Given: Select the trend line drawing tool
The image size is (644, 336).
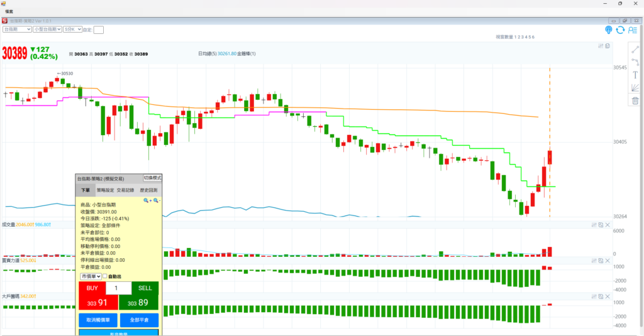Looking at the screenshot, I should 635,48.
